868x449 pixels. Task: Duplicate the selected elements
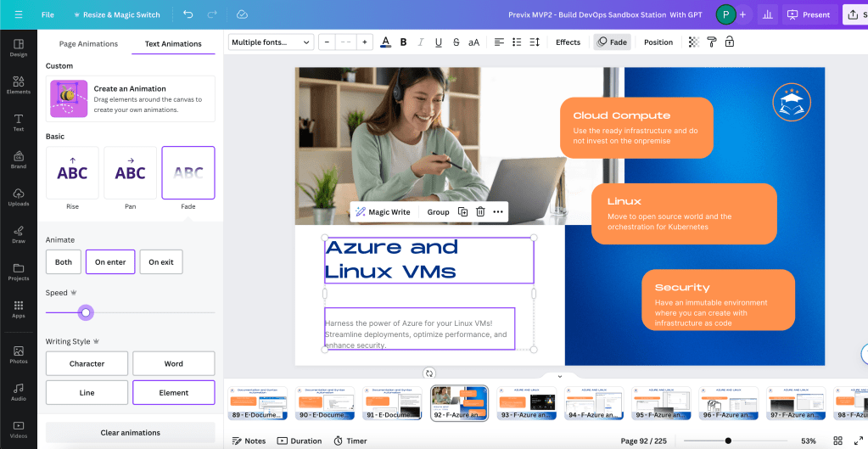462,212
